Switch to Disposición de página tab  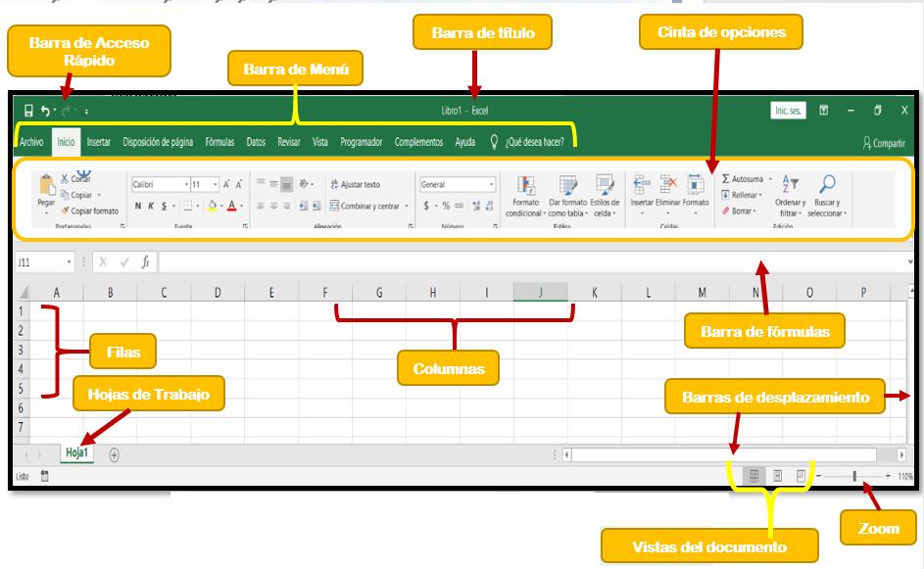point(158,142)
